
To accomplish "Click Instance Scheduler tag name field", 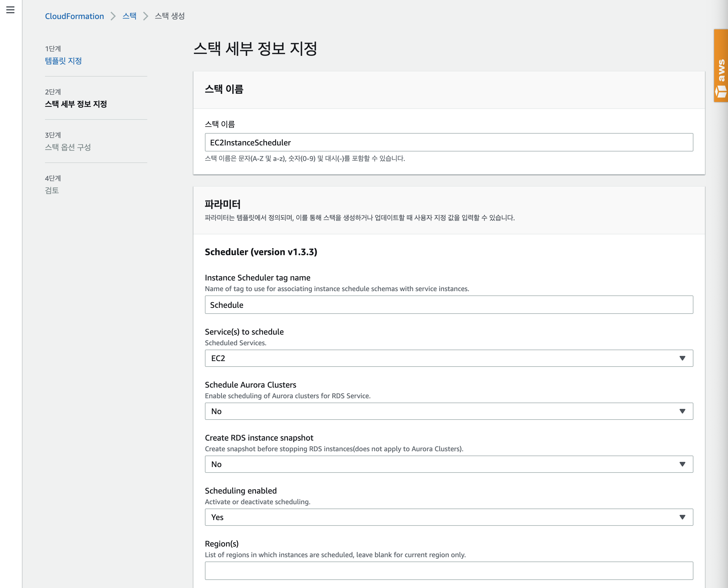I will click(448, 305).
